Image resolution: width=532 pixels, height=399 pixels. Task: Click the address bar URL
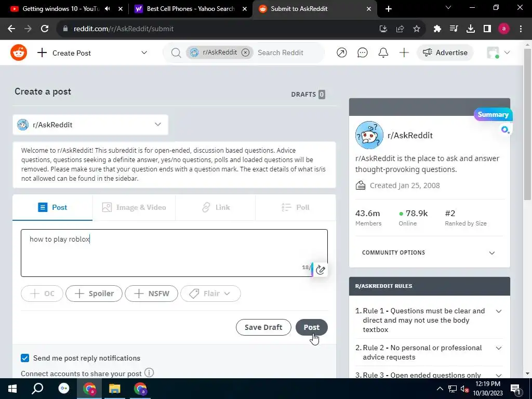pyautogui.click(x=124, y=29)
